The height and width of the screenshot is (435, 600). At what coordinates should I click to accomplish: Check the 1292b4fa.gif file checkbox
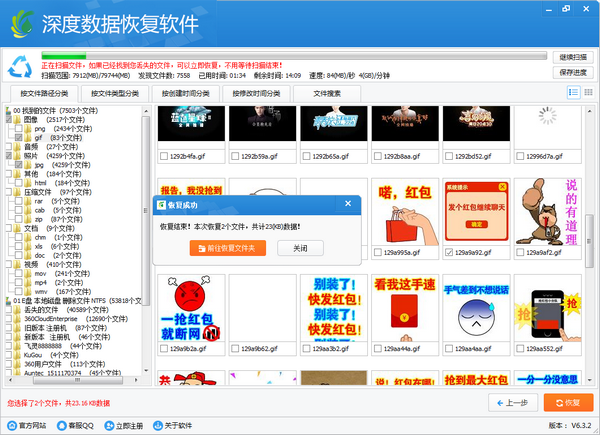[164, 156]
